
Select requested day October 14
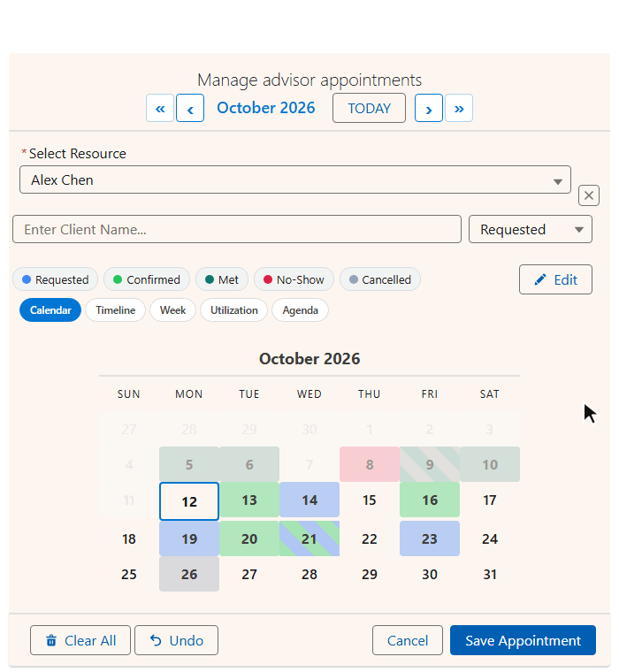tap(309, 500)
